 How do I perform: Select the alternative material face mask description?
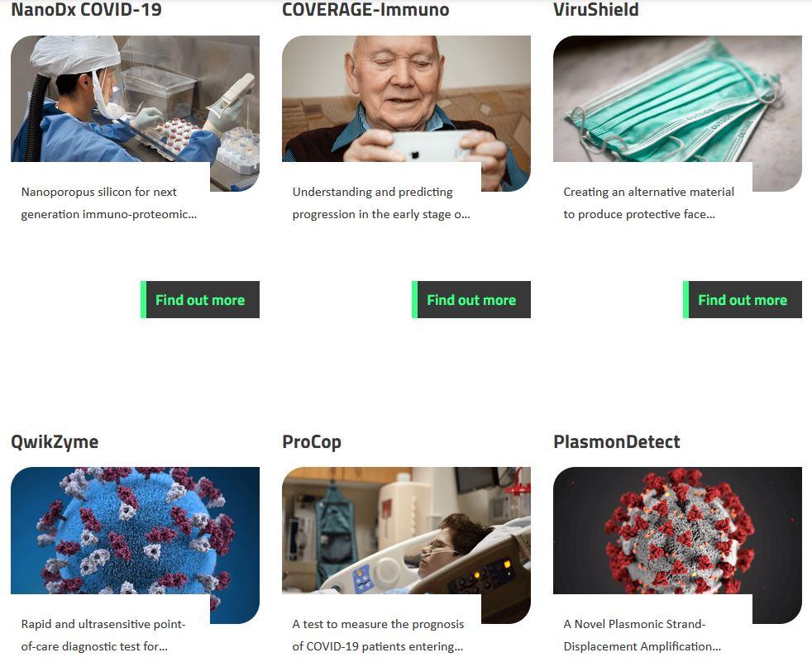pyautogui.click(x=649, y=202)
